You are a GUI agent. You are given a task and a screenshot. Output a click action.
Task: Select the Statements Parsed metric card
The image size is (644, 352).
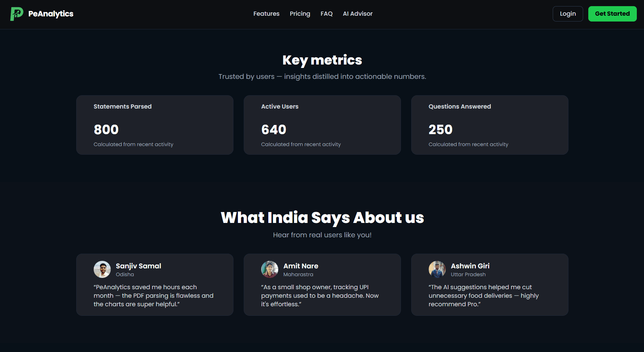[155, 125]
